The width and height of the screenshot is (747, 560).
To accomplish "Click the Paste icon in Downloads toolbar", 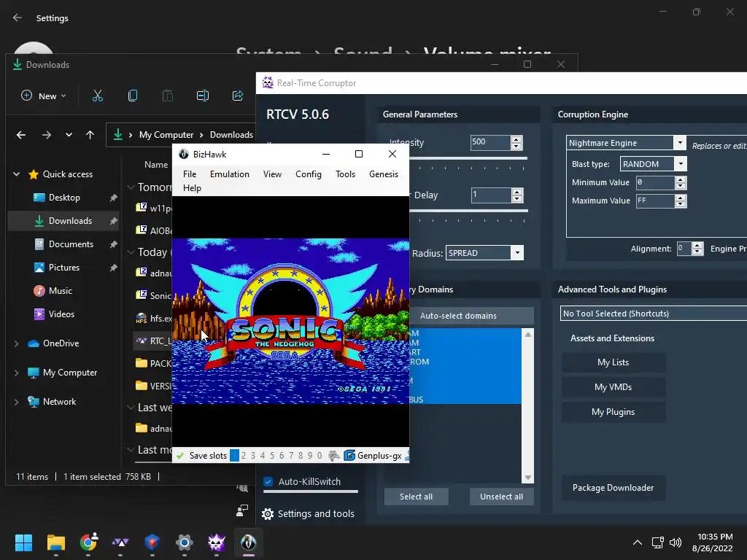I will coord(168,96).
